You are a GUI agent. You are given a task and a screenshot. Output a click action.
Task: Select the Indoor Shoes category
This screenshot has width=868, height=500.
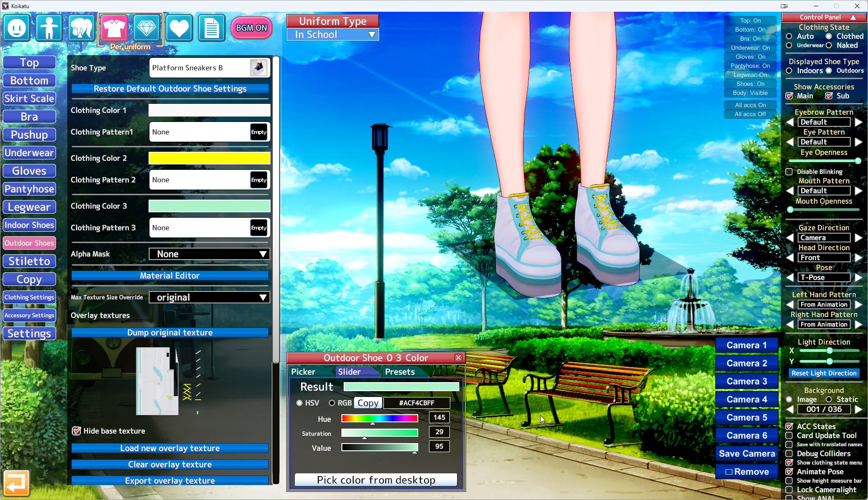29,225
